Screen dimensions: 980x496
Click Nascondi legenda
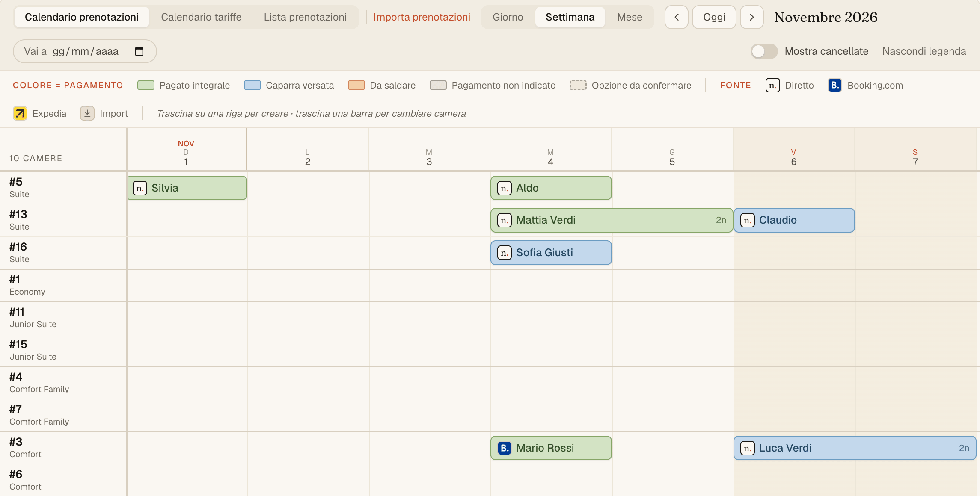click(924, 51)
